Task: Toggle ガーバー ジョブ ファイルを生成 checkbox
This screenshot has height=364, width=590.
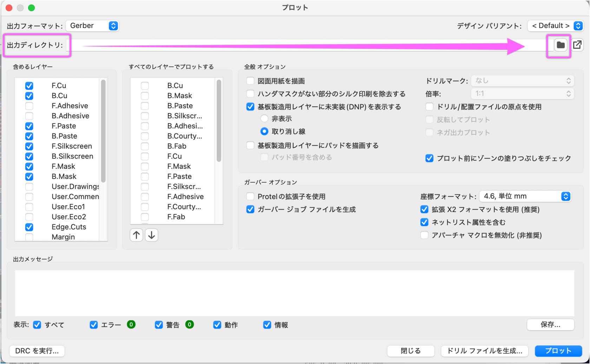Action: click(250, 210)
